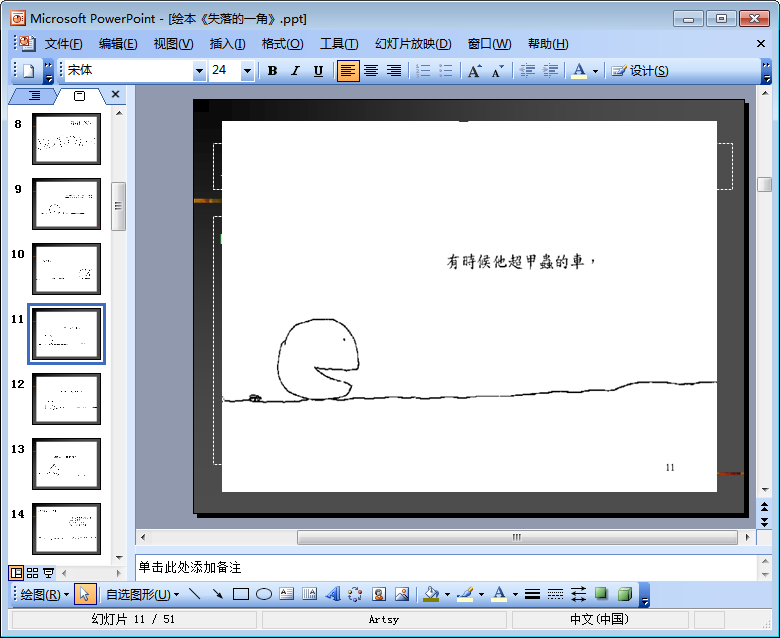Open the 绘图(R) draw menu

tap(44, 595)
